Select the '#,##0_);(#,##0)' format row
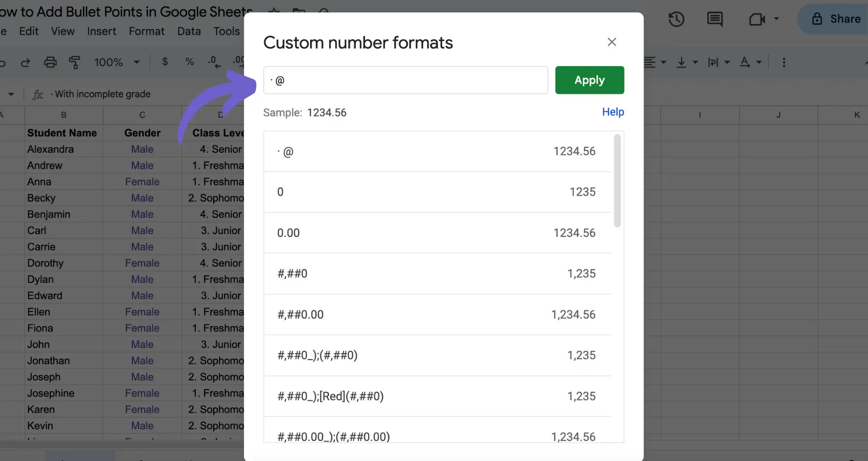 coord(437,355)
